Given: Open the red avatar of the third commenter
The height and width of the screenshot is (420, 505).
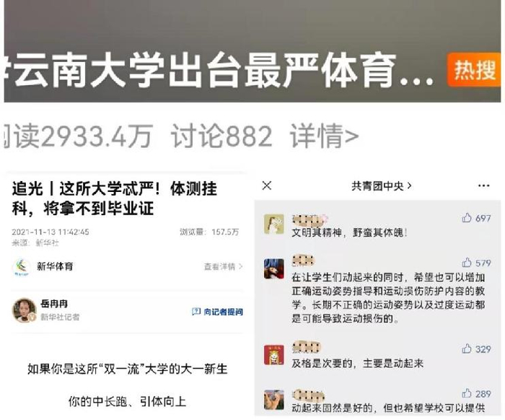Looking at the screenshot, I should pyautogui.click(x=273, y=354).
